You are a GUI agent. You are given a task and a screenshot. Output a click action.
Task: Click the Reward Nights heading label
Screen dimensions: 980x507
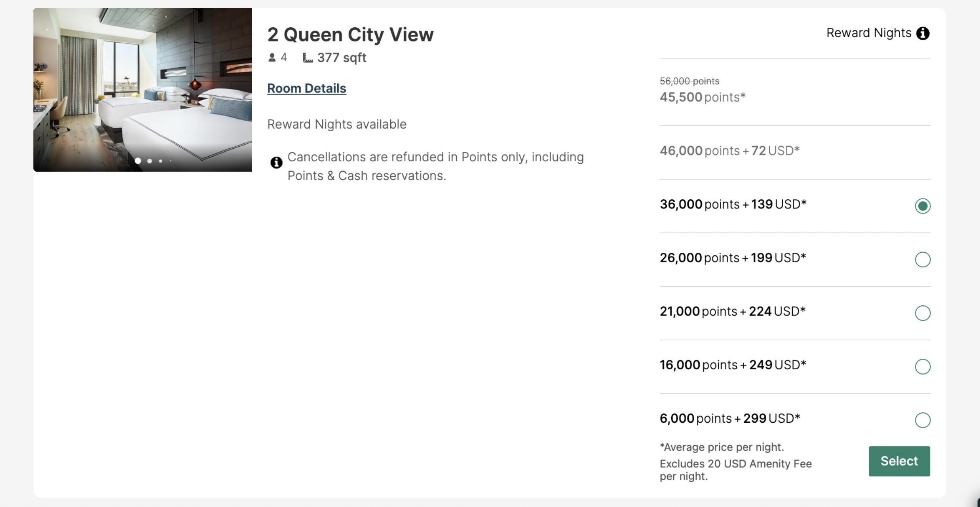pos(869,33)
